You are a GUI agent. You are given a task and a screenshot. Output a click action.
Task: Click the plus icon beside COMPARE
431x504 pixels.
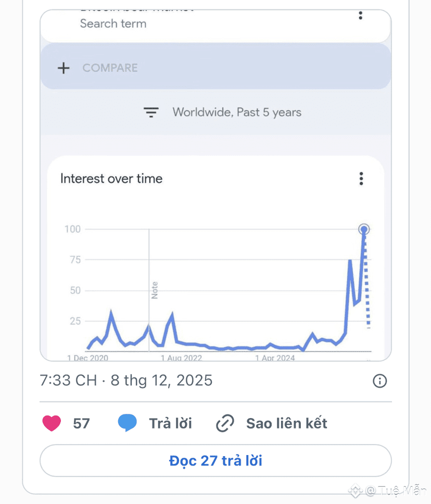pyautogui.click(x=64, y=68)
